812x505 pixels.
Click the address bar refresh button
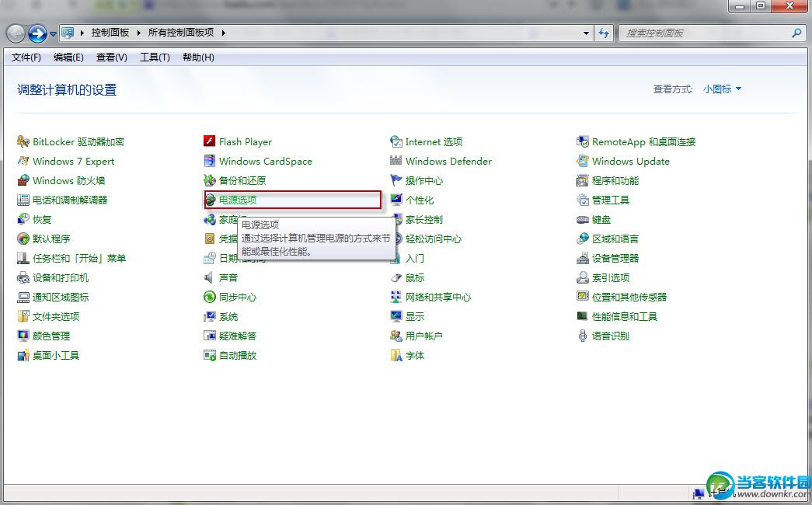pos(604,33)
